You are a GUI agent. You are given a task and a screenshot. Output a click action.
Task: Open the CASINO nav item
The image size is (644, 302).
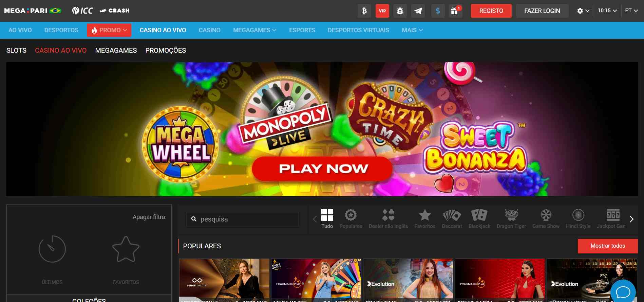[x=210, y=30]
